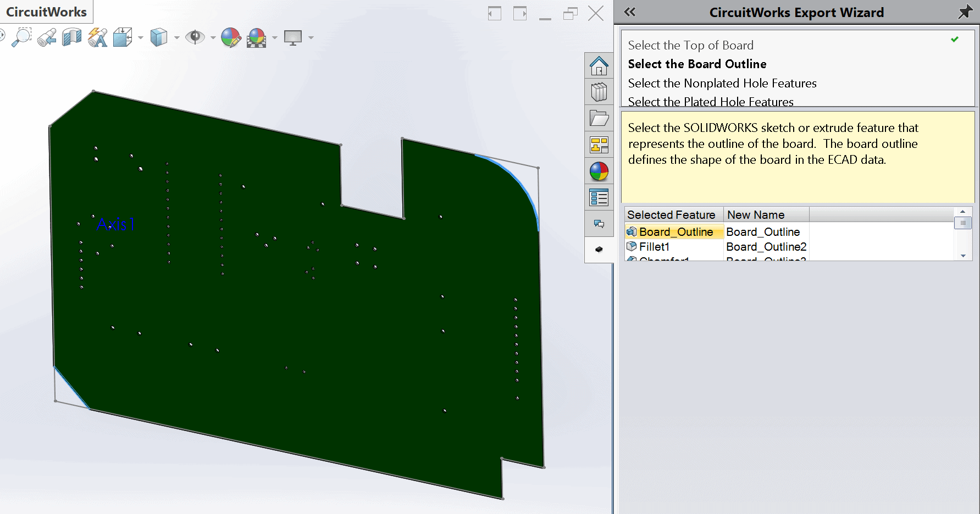This screenshot has height=514, width=980.
Task: Open the View Settings dropdown arrow
Action: pos(311,38)
